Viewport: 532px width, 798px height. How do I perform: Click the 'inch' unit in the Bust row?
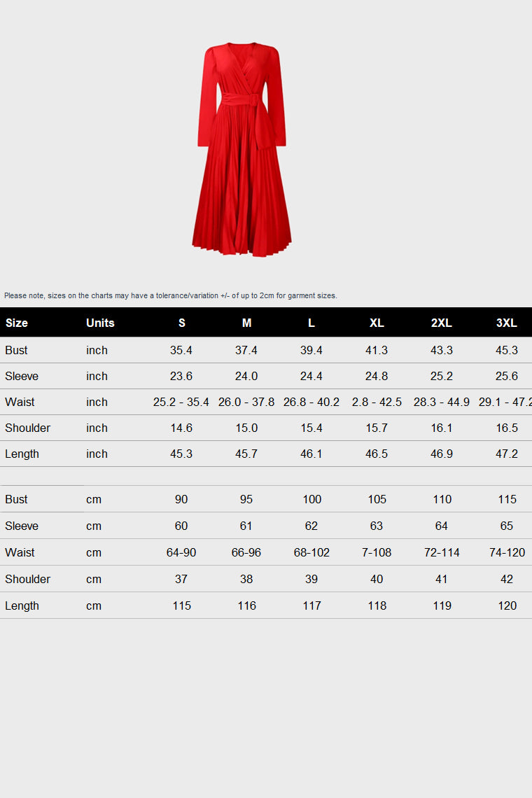point(97,350)
